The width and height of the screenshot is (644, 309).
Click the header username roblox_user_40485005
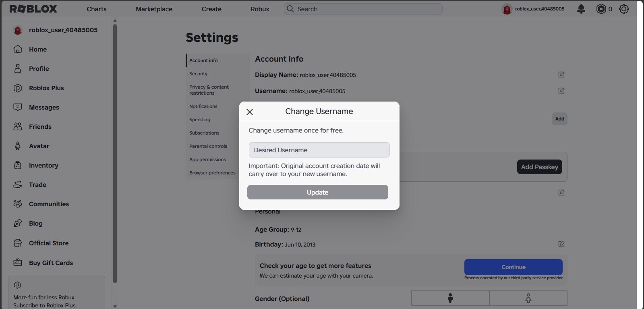tap(540, 9)
